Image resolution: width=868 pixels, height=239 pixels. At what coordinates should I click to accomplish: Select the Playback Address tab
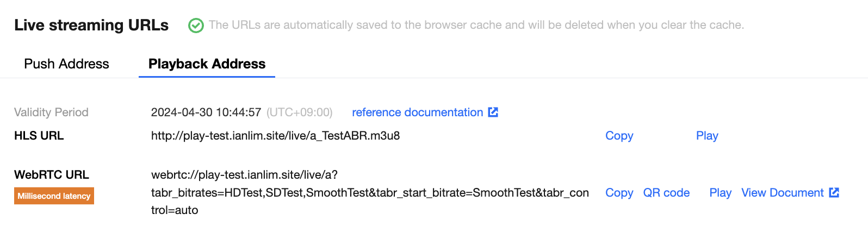pos(207,64)
